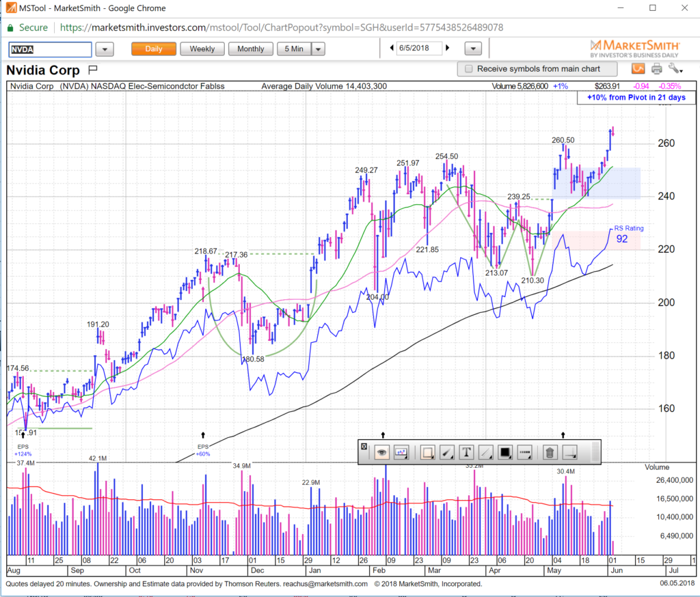The width and height of the screenshot is (700, 597).
Task: Click the Average Daily Volume 14,403,300 text
Action: point(324,86)
